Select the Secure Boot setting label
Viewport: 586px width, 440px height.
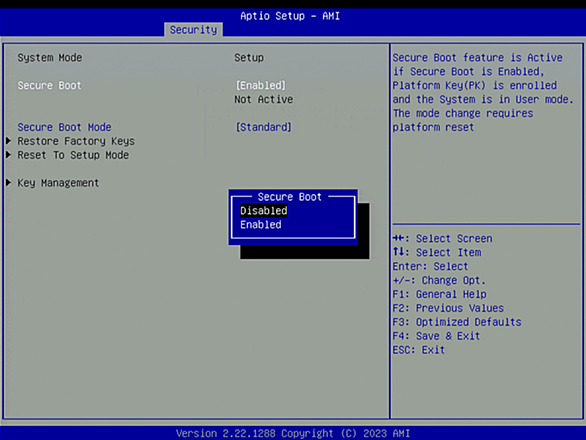tap(49, 86)
